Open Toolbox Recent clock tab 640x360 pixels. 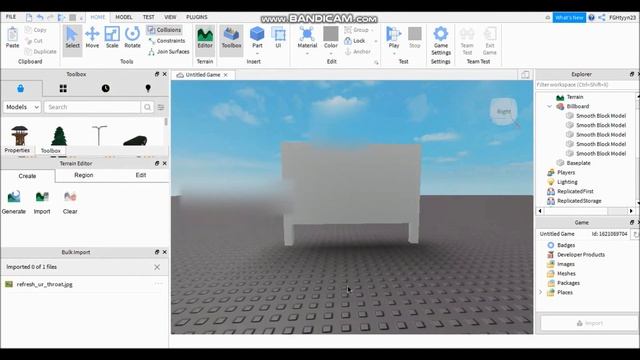click(x=105, y=89)
